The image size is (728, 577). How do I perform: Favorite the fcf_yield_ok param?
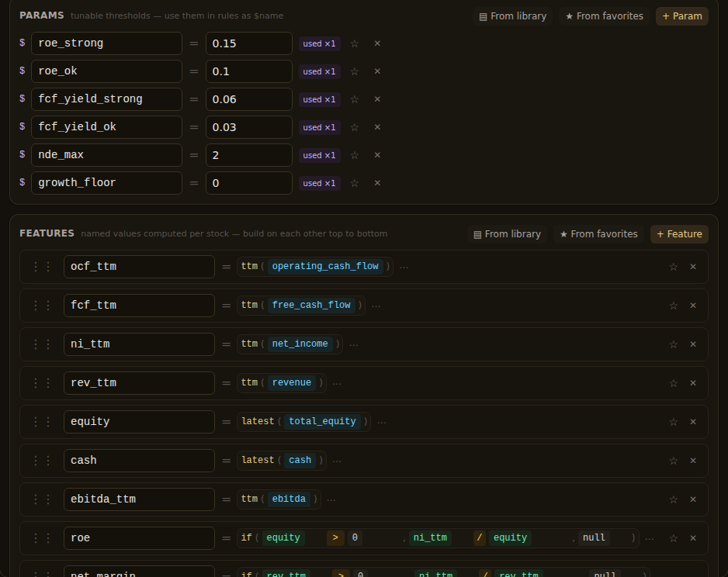point(355,127)
